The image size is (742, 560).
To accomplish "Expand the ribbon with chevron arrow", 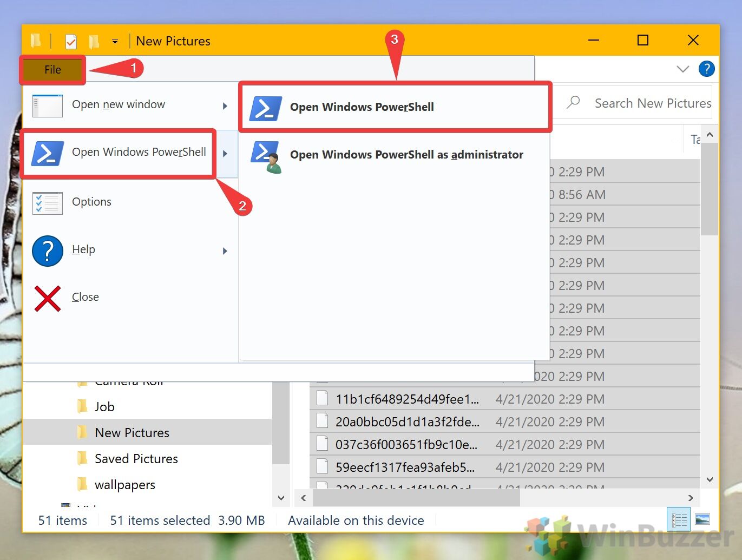I will pos(682,69).
